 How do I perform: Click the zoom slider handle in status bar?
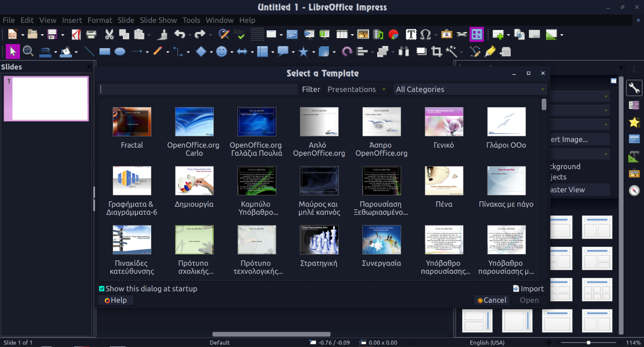588,343
